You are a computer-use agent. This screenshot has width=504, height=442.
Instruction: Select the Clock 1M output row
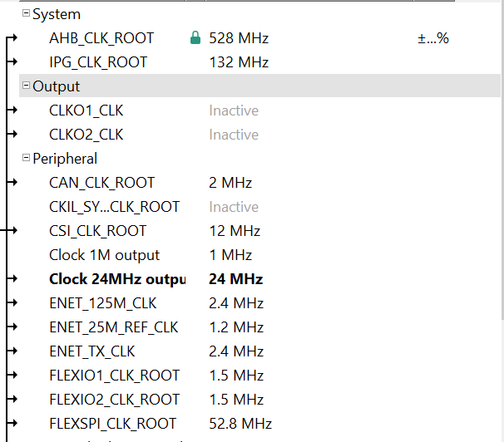[105, 255]
